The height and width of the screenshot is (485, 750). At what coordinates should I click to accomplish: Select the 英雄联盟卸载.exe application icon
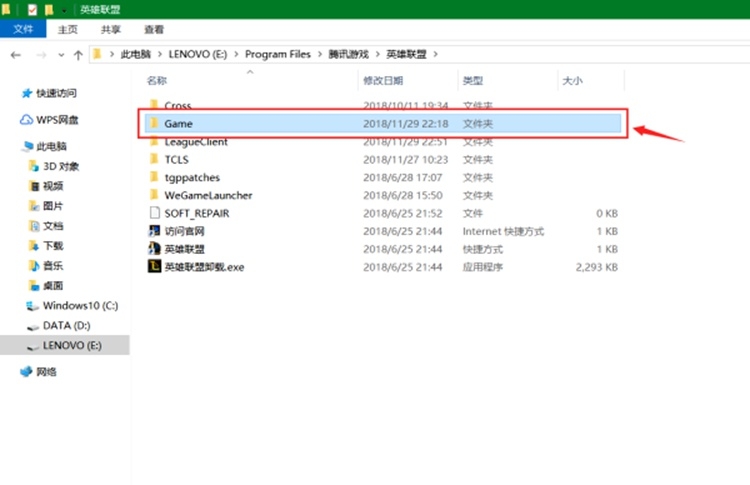(154, 266)
